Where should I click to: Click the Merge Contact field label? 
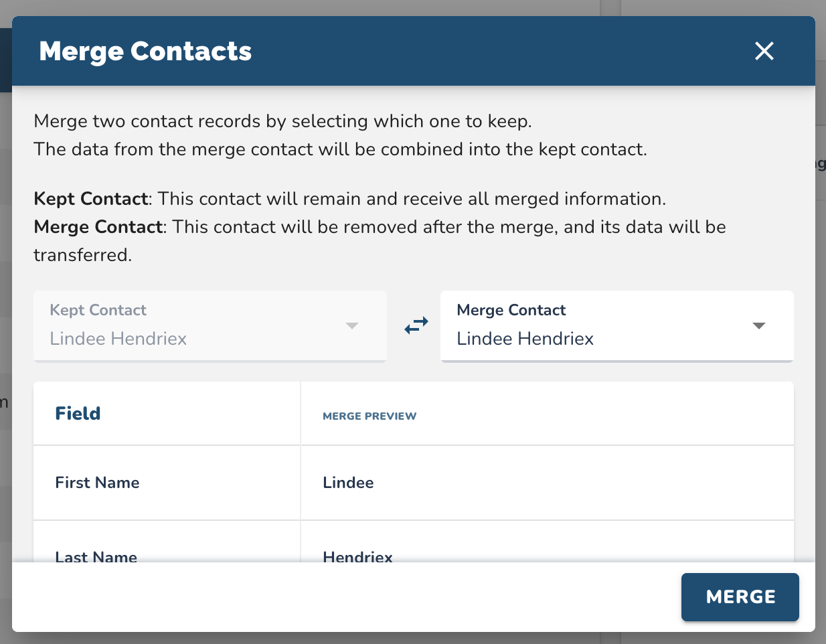tap(511, 310)
